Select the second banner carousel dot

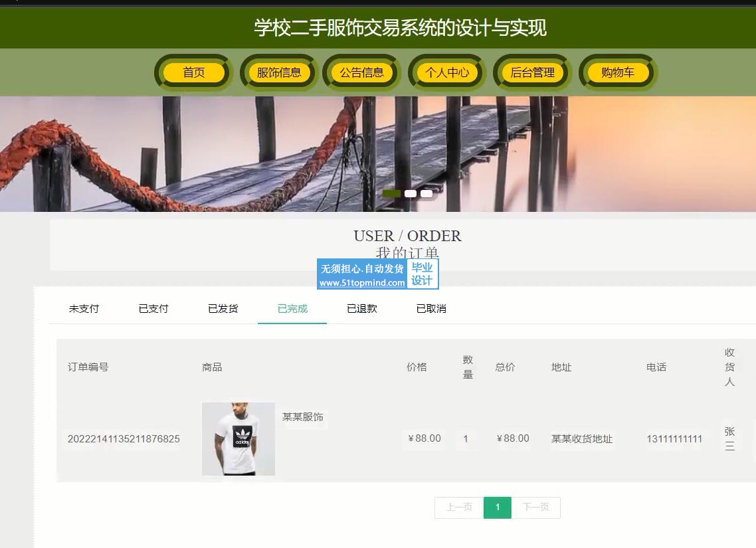click(411, 194)
